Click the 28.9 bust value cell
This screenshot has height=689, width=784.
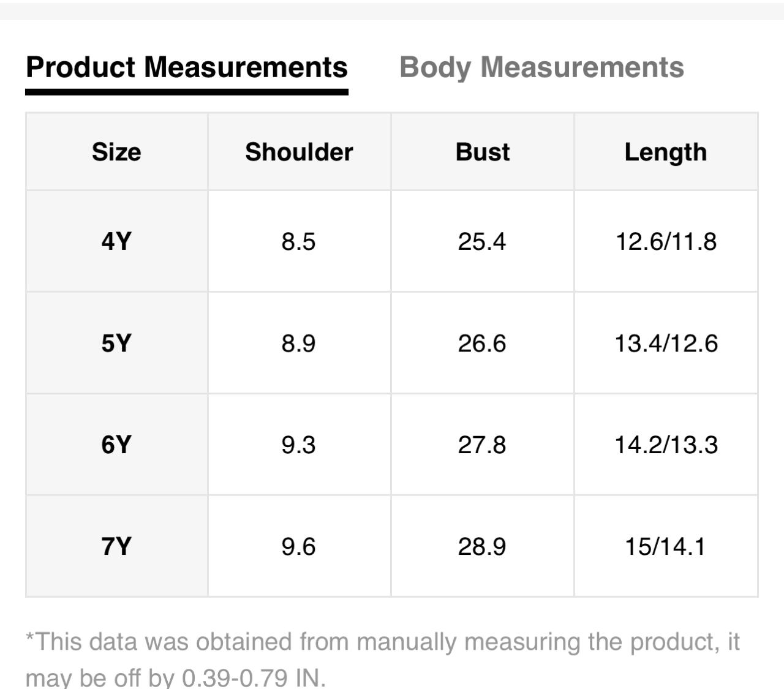(x=482, y=546)
